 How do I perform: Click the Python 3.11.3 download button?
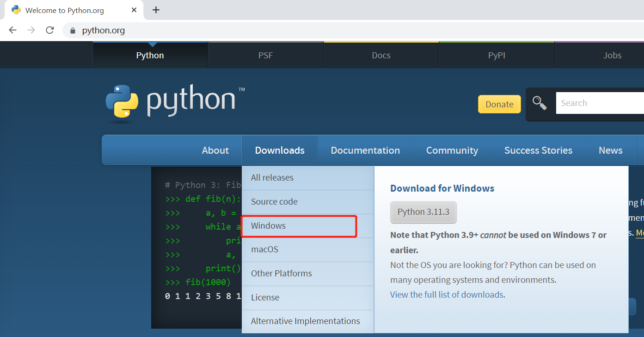(423, 212)
